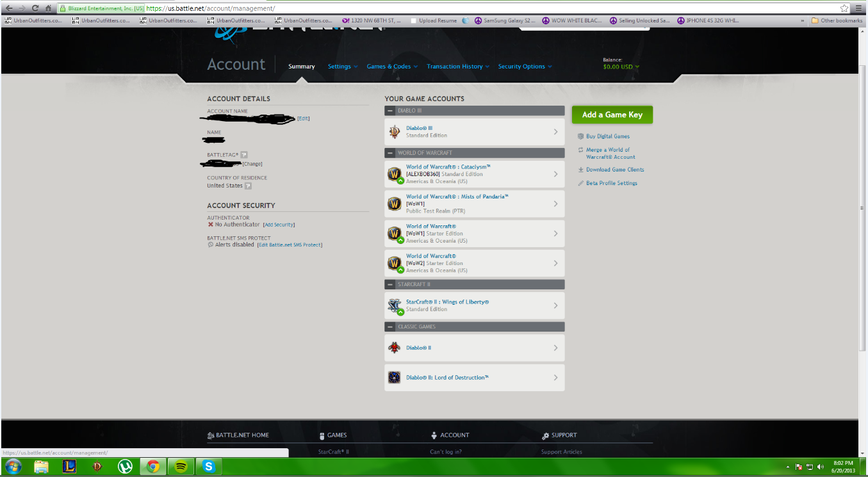Click the WoW icon beside [WoW2] Starter Edition

[x=395, y=263]
